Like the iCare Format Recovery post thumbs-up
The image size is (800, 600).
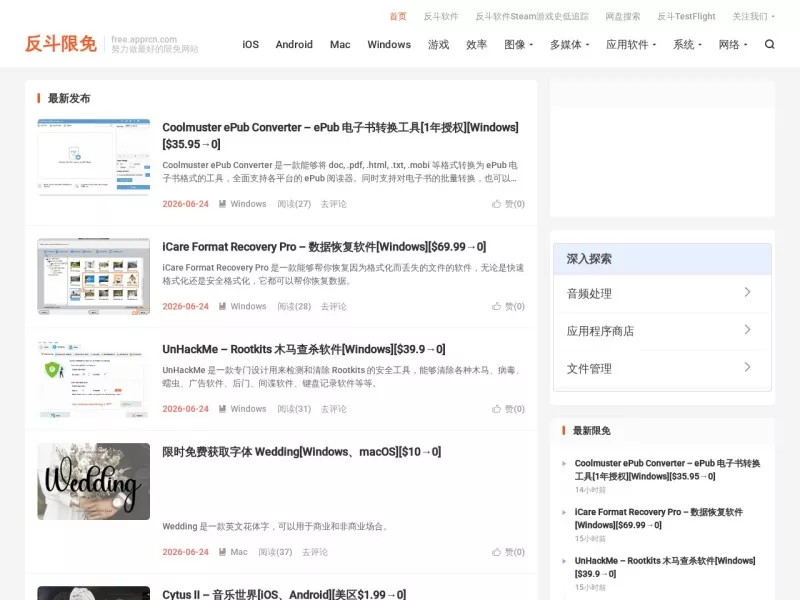(x=496, y=307)
